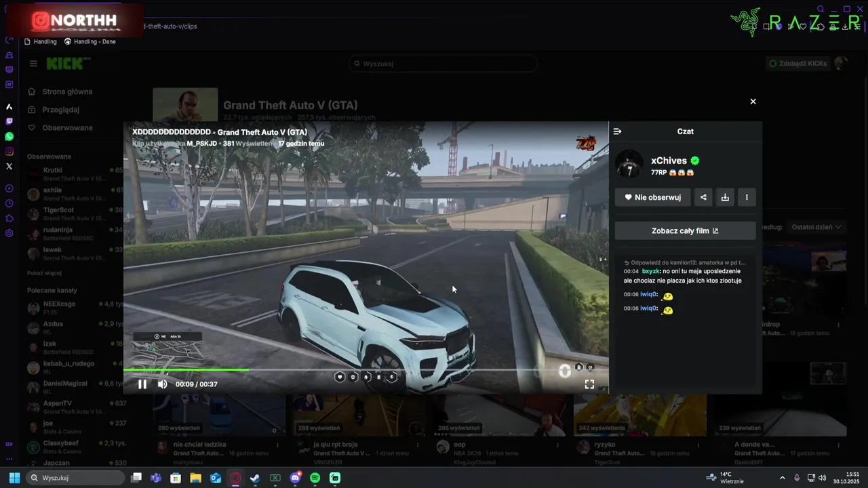Switch to Opera GX on the taskbar
This screenshot has height=488, width=868.
[x=235, y=478]
